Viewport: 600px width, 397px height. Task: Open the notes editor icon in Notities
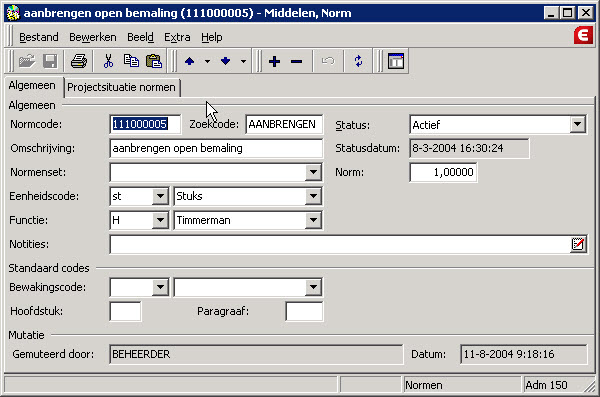(x=577, y=244)
